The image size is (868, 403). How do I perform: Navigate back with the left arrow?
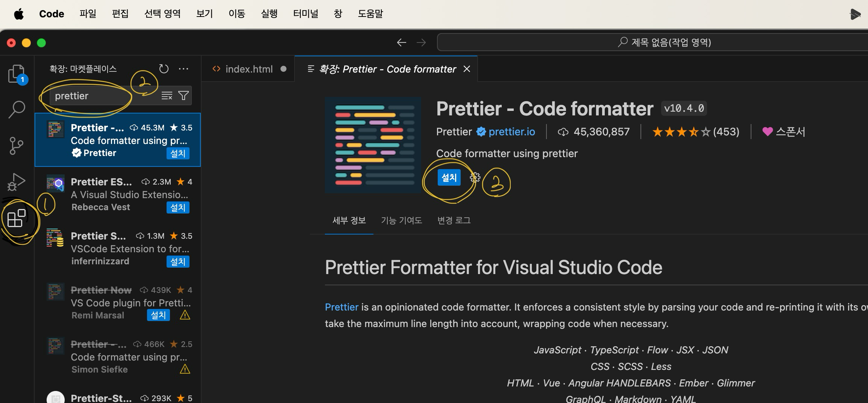click(x=402, y=42)
